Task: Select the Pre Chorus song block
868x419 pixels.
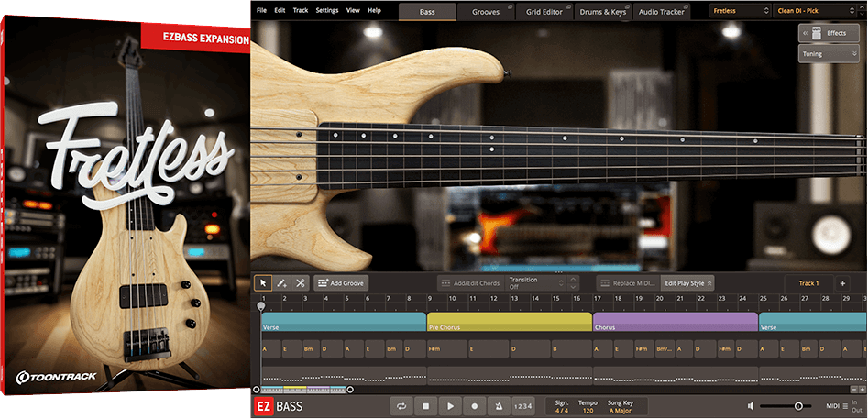Action: pyautogui.click(x=510, y=322)
